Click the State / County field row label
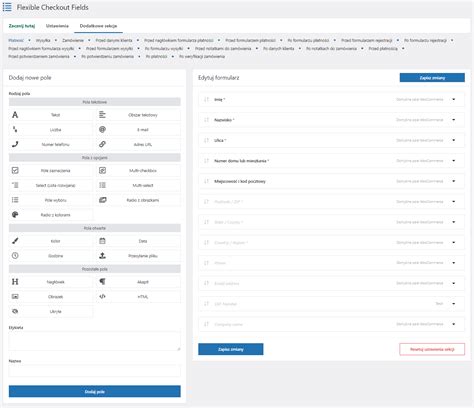Image resolution: width=474 pixels, height=408 pixels. [x=229, y=222]
